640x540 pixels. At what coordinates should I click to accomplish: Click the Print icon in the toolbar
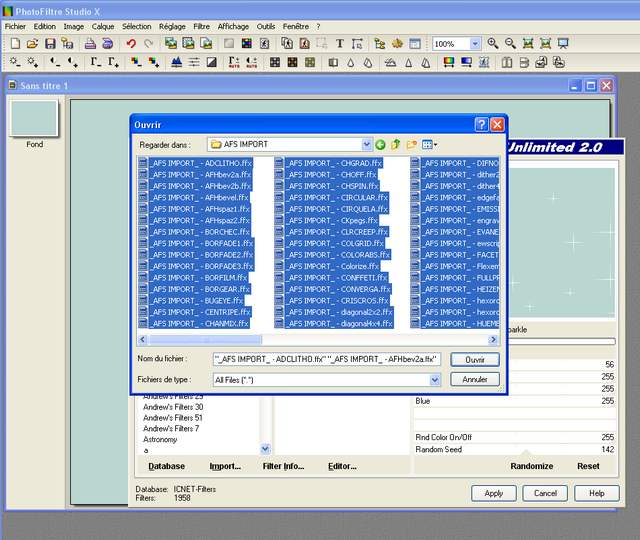pyautogui.click(x=90, y=43)
